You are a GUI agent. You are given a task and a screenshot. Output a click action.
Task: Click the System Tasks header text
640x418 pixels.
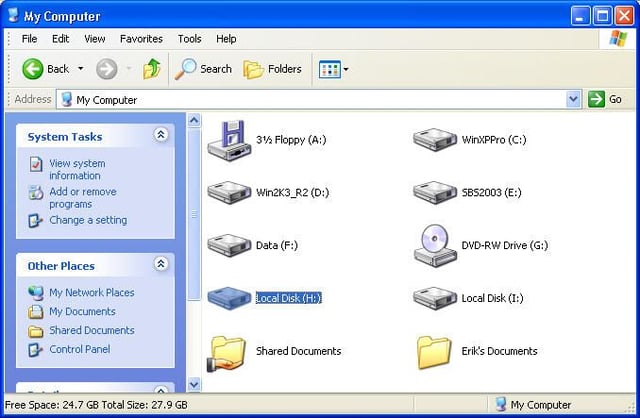pyautogui.click(x=65, y=137)
